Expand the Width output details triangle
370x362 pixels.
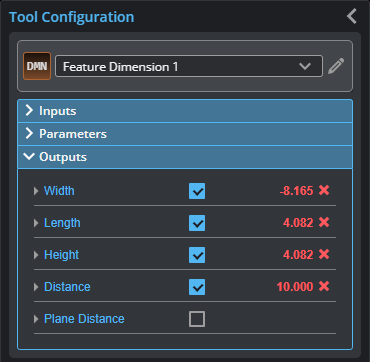36,191
